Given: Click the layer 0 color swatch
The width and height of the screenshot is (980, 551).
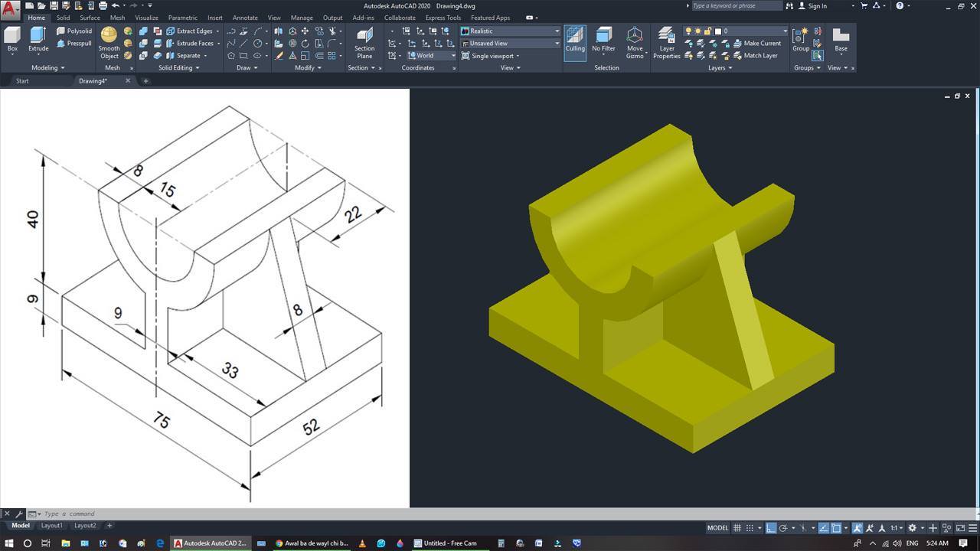Looking at the screenshot, I should (x=718, y=31).
